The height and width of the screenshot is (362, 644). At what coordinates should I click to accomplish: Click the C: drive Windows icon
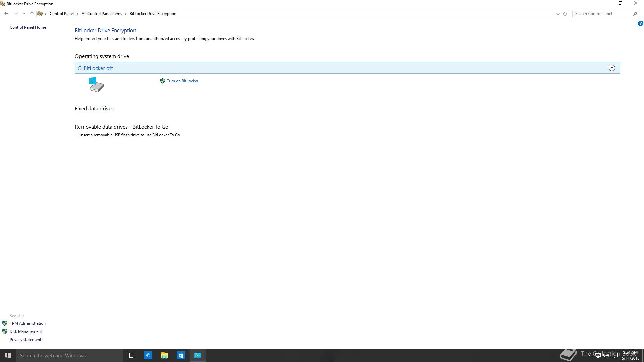96,84
